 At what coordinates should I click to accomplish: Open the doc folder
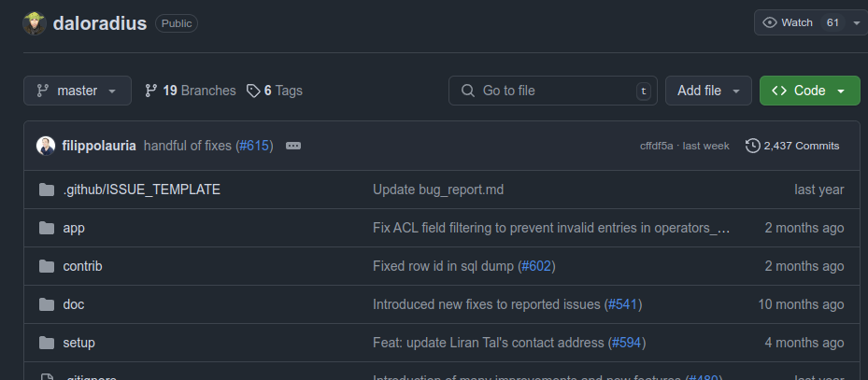click(74, 304)
